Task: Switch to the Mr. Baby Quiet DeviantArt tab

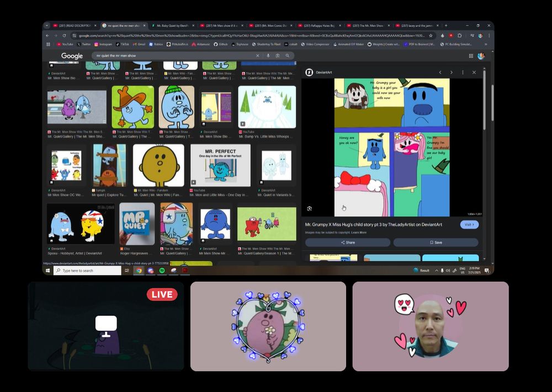Action: [172, 26]
